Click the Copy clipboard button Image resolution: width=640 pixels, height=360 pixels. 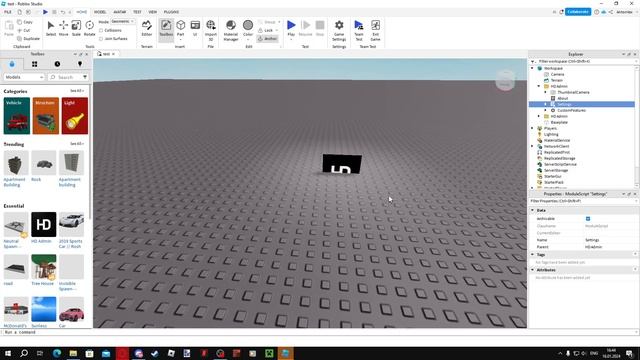(x=24, y=22)
